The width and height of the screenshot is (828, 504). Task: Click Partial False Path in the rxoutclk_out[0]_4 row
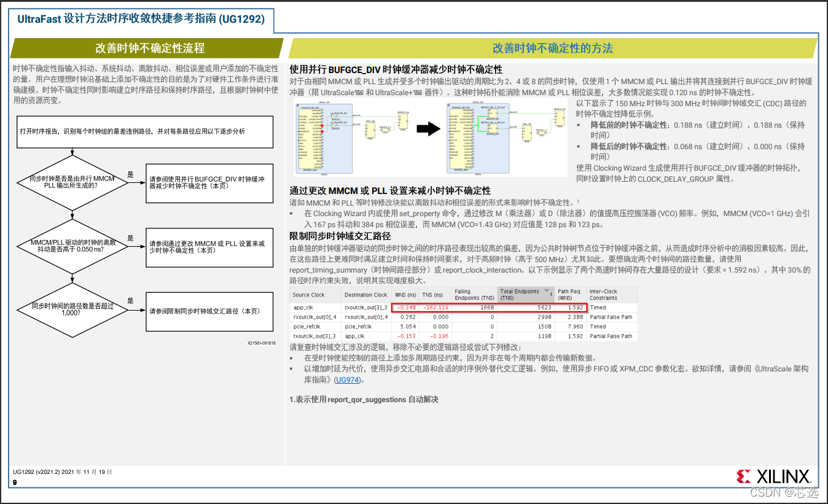(611, 317)
